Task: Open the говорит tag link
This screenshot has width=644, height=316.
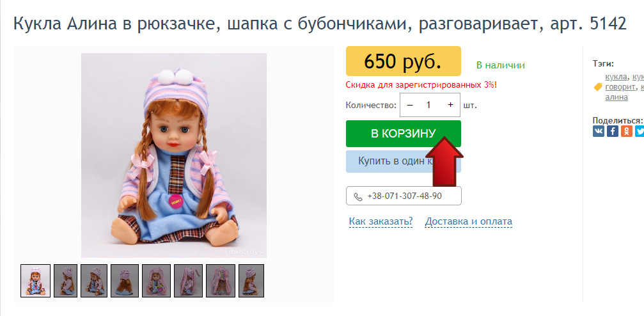Action: pyautogui.click(x=620, y=87)
